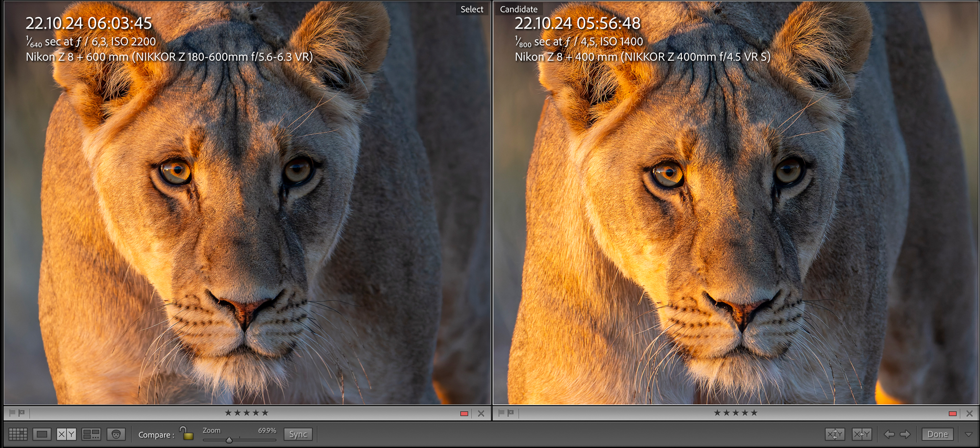Click the red color label on Select photo
Viewport: 980px width, 448px height.
464,413
